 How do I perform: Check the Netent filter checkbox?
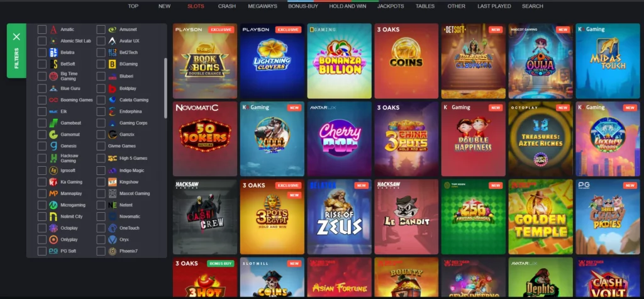pyautogui.click(x=101, y=205)
